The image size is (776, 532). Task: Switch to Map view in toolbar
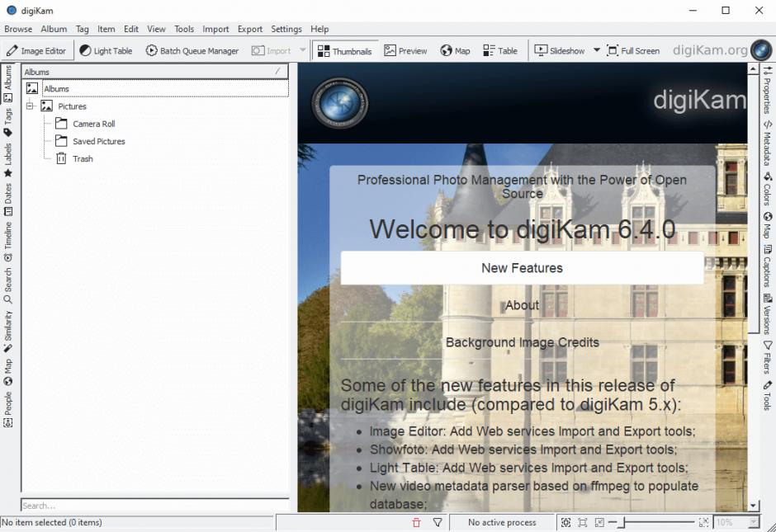click(x=455, y=51)
